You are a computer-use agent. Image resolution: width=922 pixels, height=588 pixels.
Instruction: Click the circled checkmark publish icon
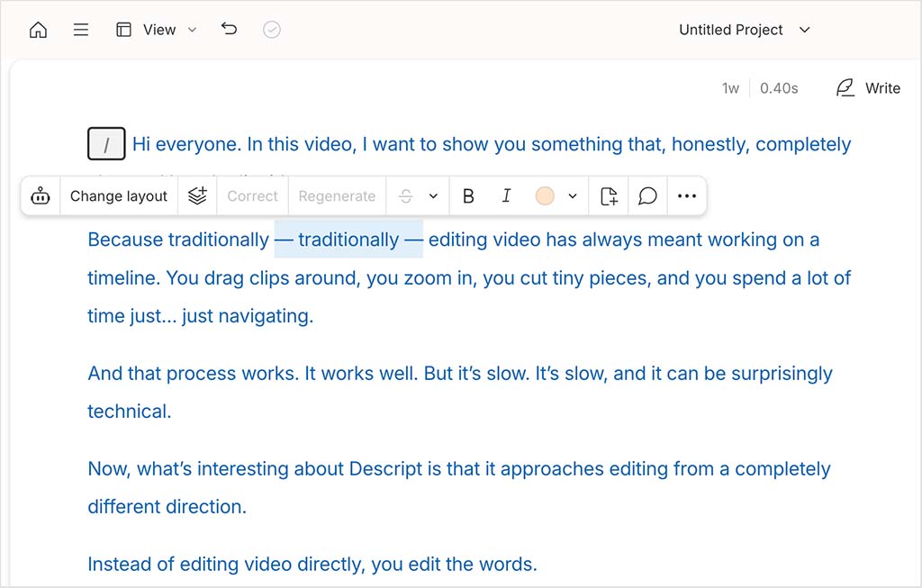271,29
